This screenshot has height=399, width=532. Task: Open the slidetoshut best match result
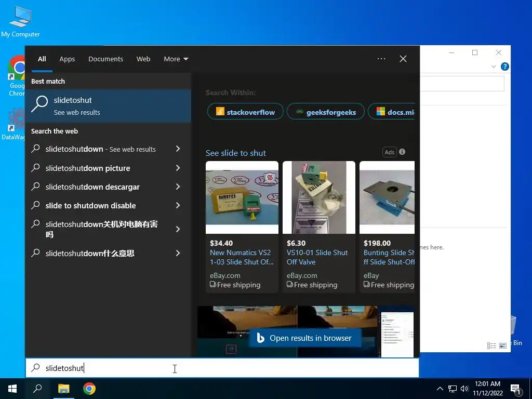pyautogui.click(x=108, y=106)
